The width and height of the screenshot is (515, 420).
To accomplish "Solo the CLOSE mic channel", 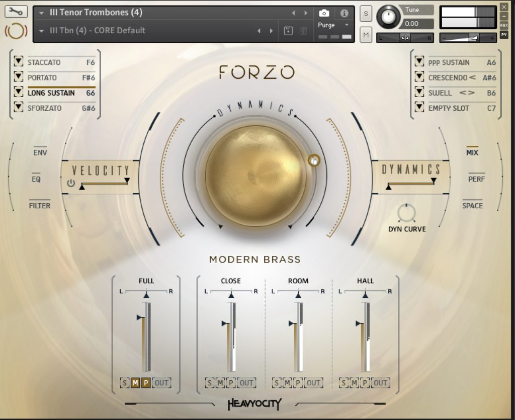I will point(210,383).
